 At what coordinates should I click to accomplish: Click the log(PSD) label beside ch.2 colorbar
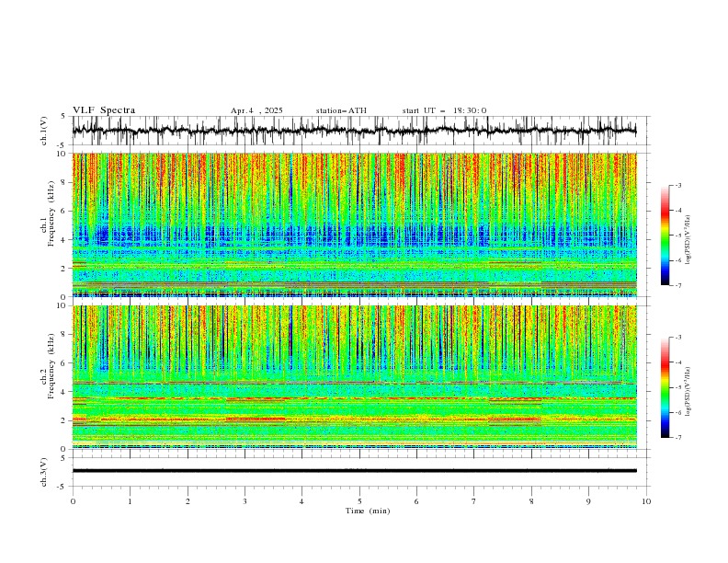click(688, 392)
